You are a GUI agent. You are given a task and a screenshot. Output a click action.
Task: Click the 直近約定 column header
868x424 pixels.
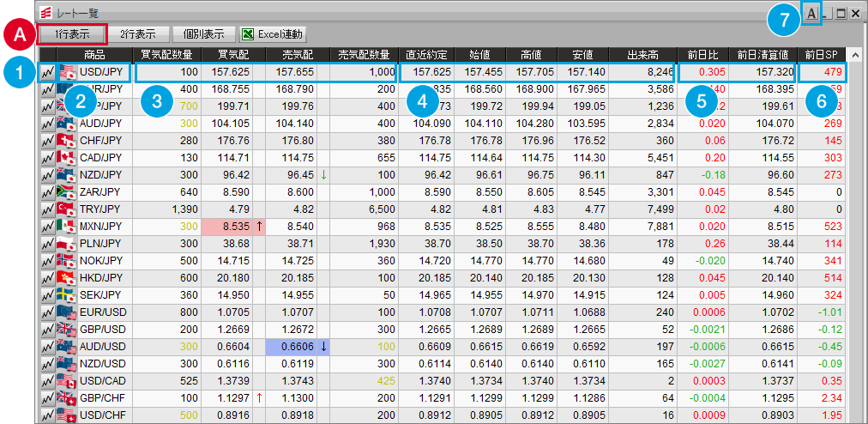pos(427,55)
